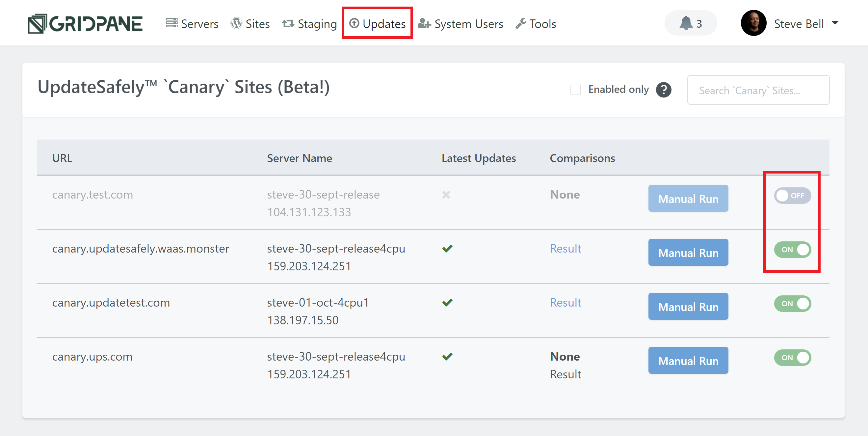868x436 pixels.
Task: Click the Latest Updates column header
Action: pos(479,158)
